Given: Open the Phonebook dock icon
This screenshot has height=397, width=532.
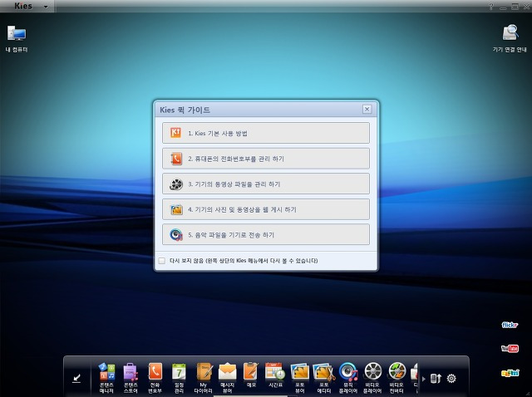Looking at the screenshot, I should click(155, 378).
